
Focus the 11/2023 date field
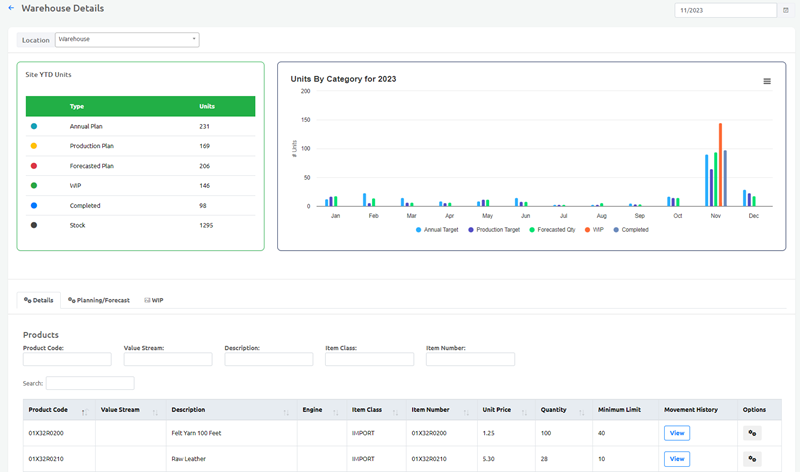pyautogui.click(x=726, y=10)
